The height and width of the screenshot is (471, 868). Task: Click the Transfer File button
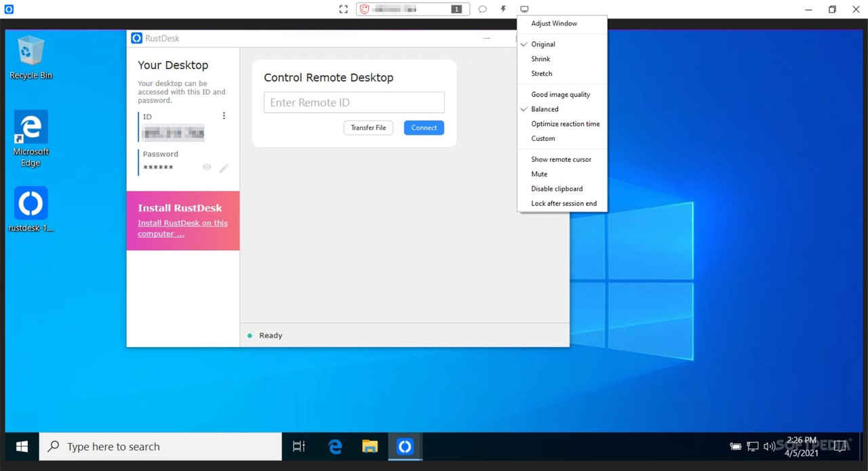(x=368, y=127)
